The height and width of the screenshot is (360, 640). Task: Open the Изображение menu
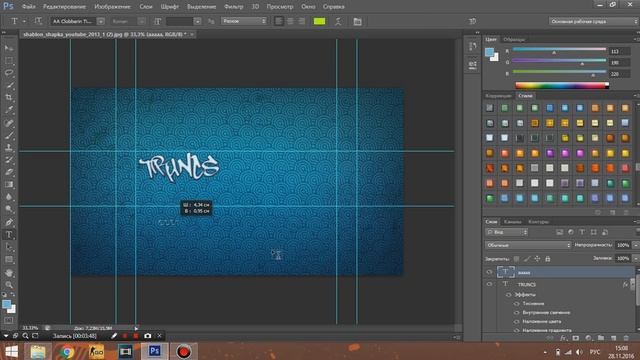(112, 7)
